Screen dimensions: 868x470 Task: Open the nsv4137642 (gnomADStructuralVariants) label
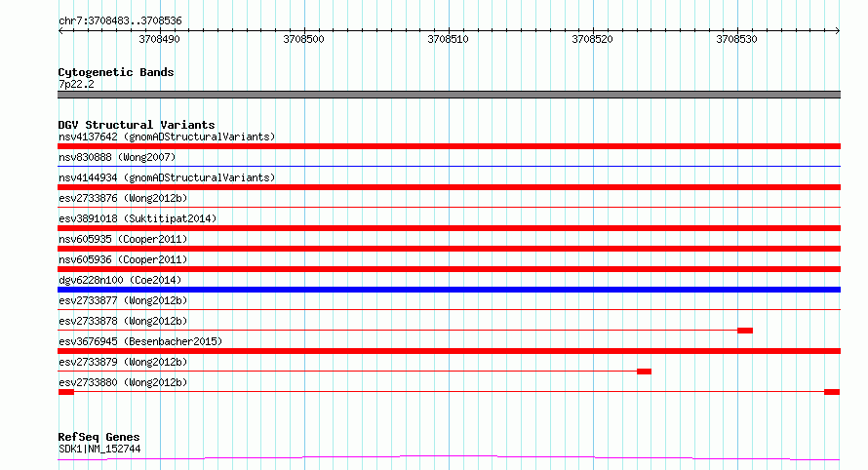point(167,137)
